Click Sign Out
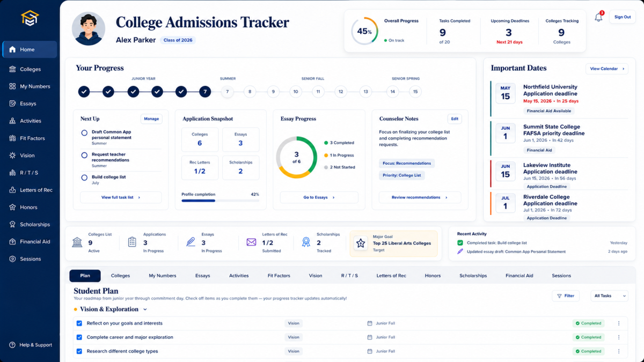The height and width of the screenshot is (362, 644). pos(623,17)
